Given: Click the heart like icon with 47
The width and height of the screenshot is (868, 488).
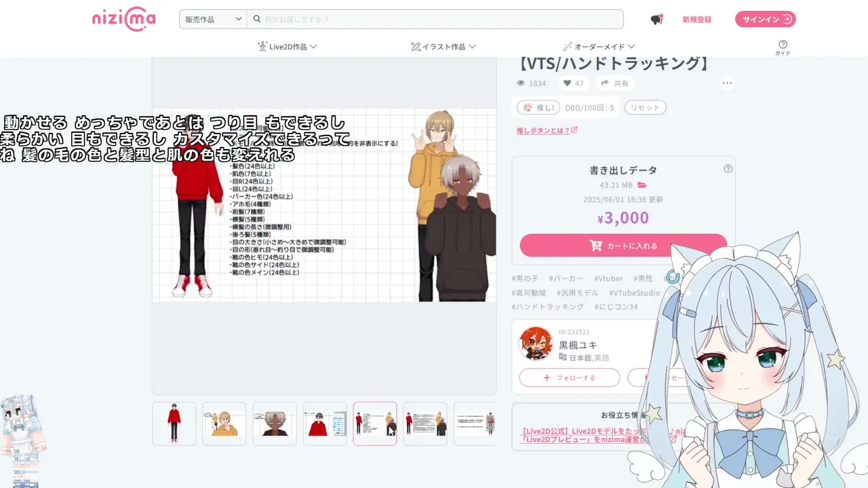Looking at the screenshot, I should 573,83.
